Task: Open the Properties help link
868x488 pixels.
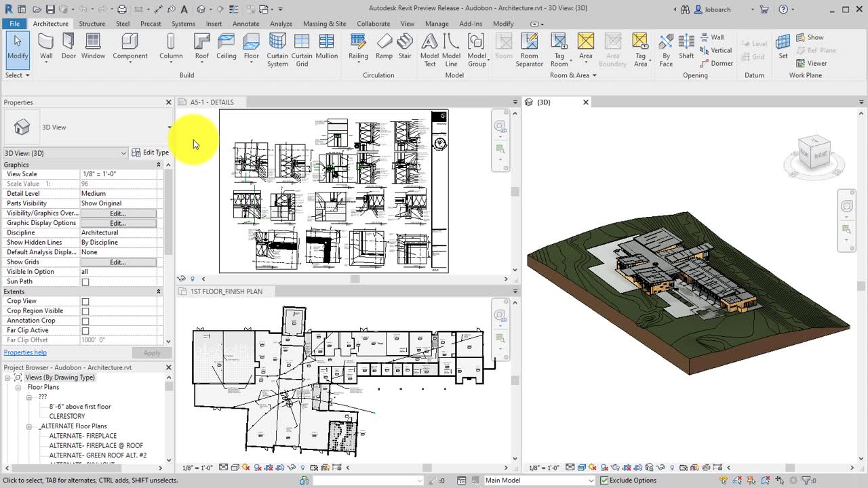Action: pyautogui.click(x=25, y=352)
